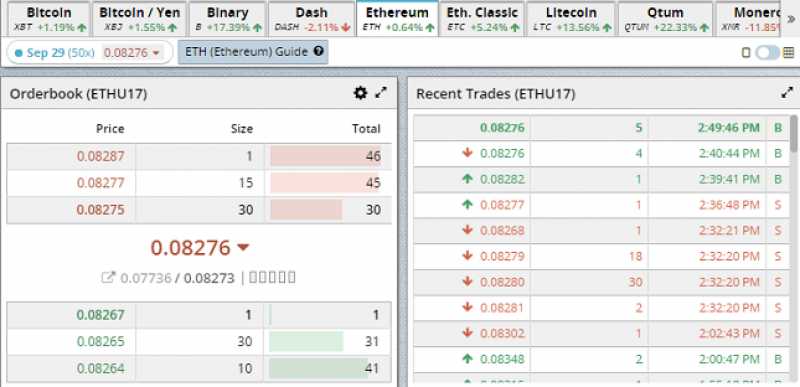Select ask price 0.08275
The image size is (800, 387).
point(101,210)
